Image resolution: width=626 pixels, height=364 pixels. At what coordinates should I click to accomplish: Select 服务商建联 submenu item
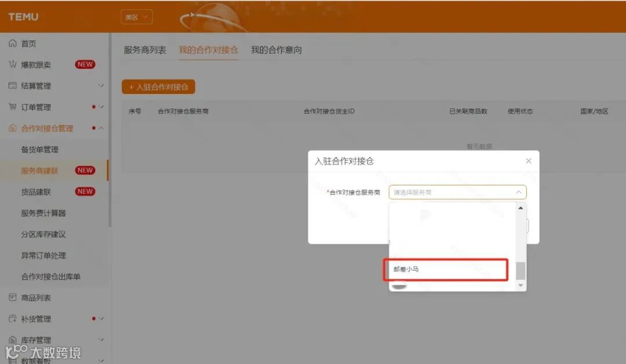pos(39,171)
